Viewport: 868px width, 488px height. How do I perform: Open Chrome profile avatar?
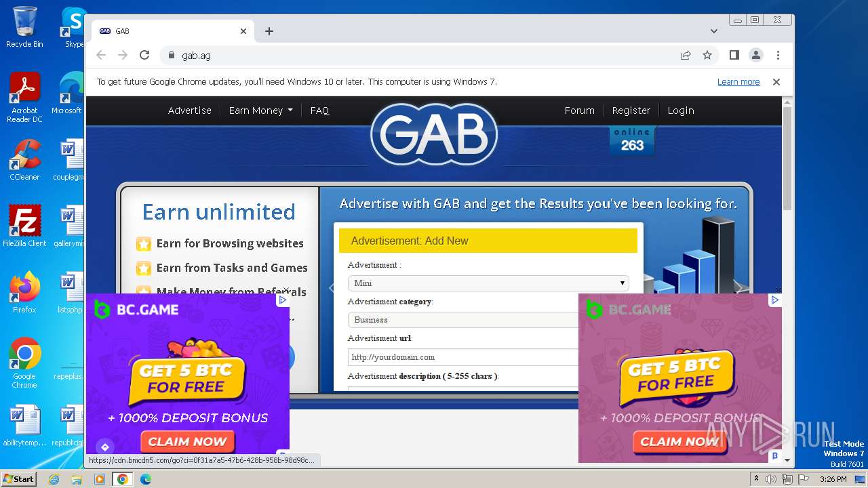[755, 55]
